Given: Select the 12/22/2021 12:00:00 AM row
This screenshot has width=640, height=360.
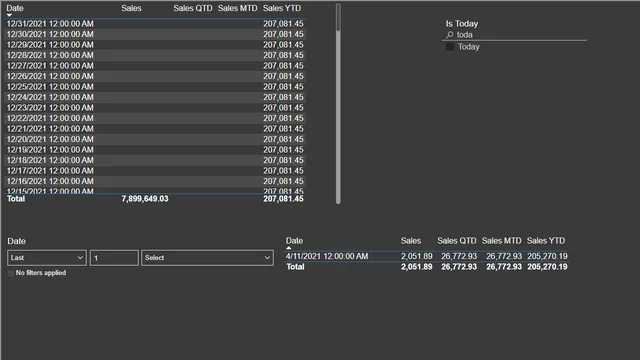Looking at the screenshot, I should 155,118.
